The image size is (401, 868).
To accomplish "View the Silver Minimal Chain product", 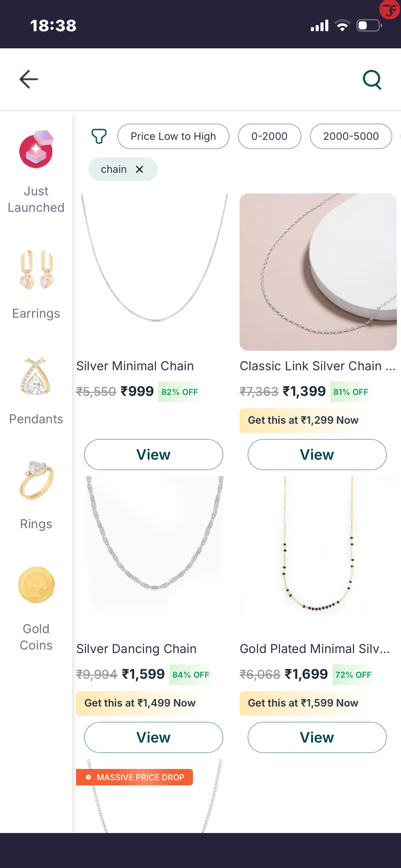I will pyautogui.click(x=154, y=455).
